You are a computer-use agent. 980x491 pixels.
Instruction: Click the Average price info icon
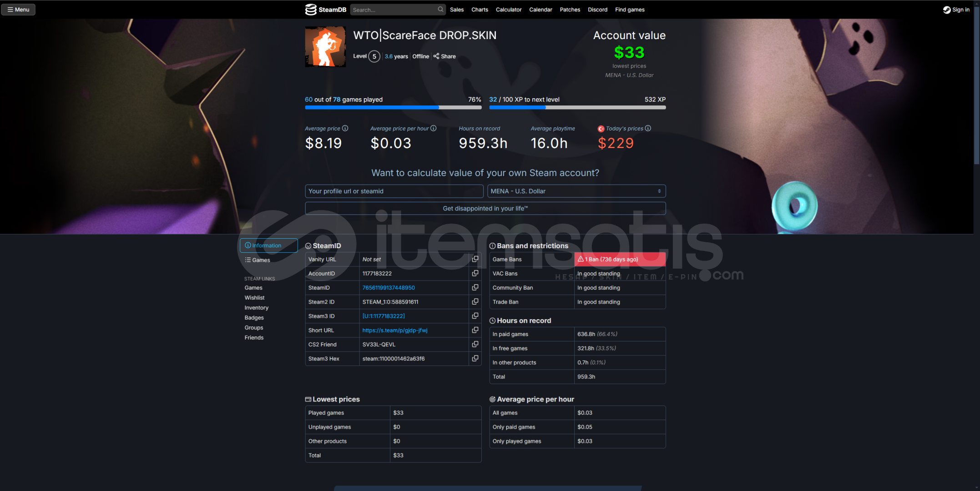[x=345, y=128]
